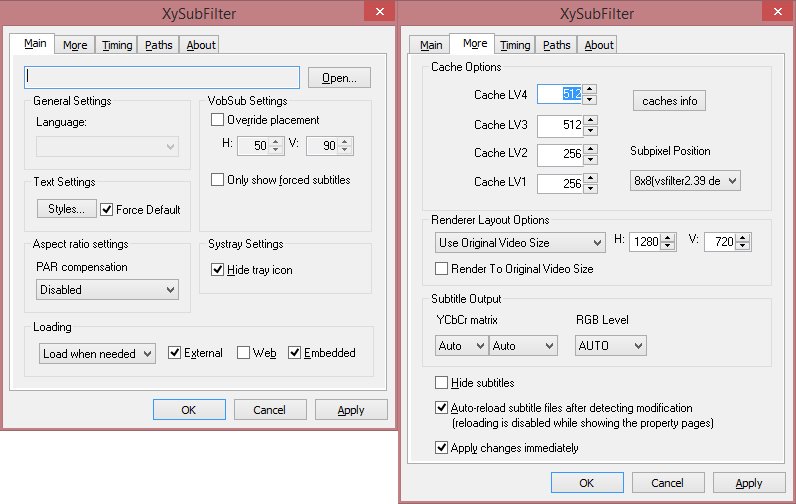Increase VobSub V placement with up arrow
The width and height of the screenshot is (796, 504).
click(x=345, y=142)
